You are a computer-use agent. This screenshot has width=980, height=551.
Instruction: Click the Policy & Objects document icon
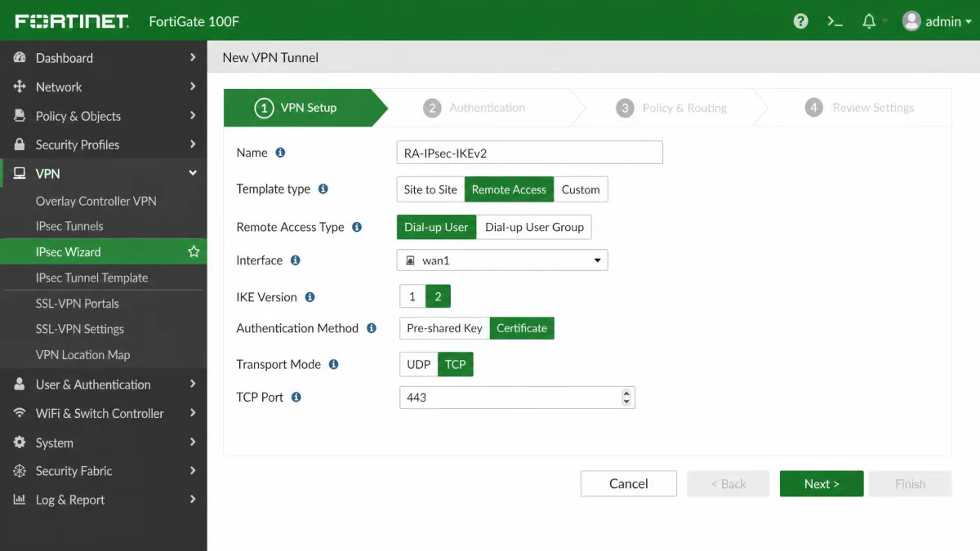coord(20,116)
